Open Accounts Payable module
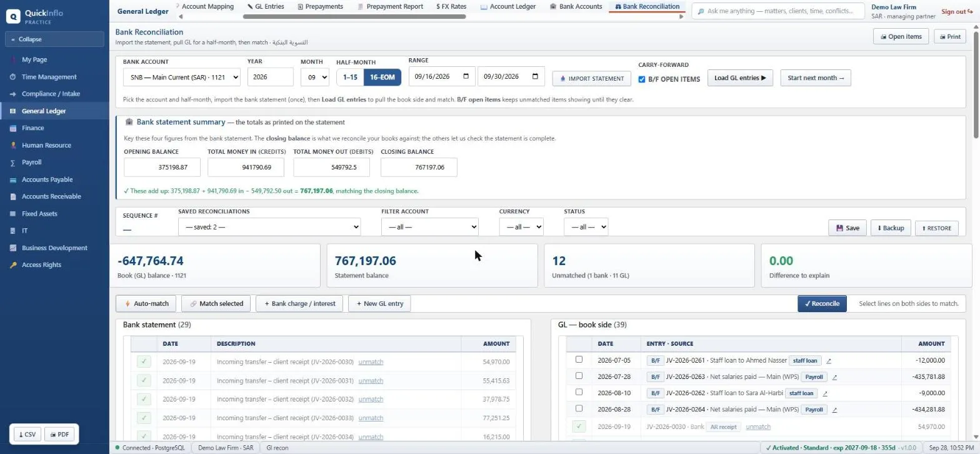 click(47, 179)
